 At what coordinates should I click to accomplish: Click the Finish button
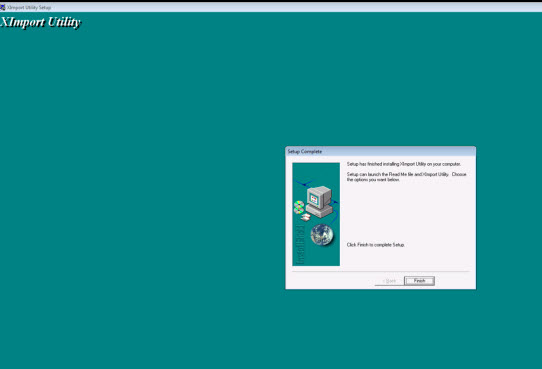pos(419,281)
